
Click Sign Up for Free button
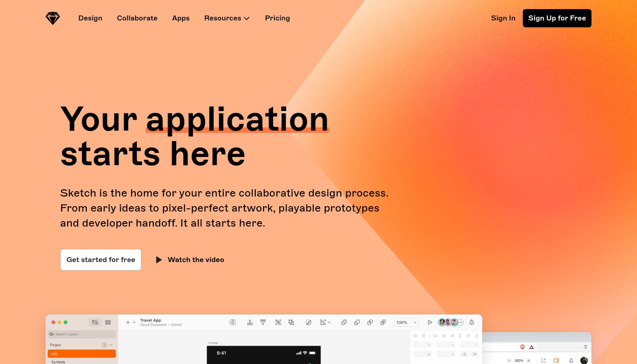pyautogui.click(x=557, y=18)
